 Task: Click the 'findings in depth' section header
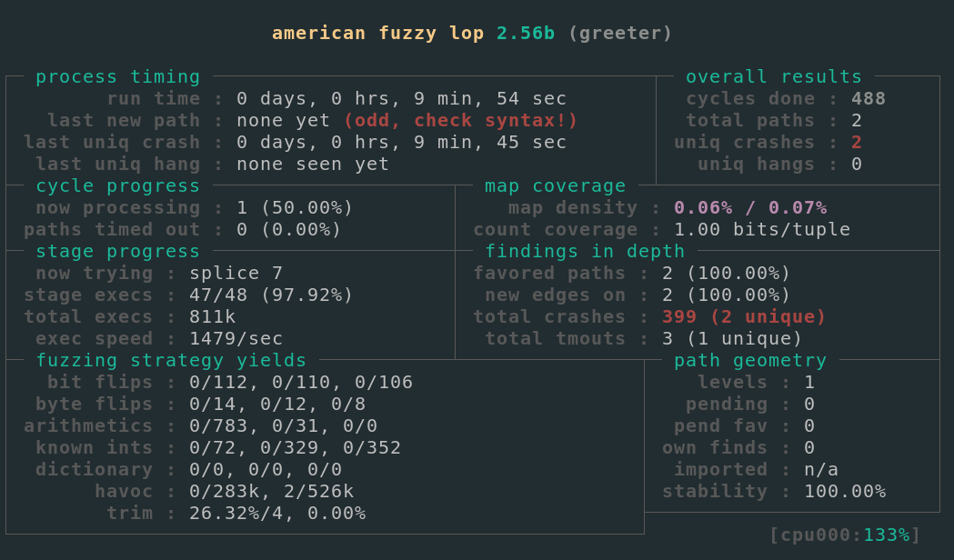tap(584, 252)
